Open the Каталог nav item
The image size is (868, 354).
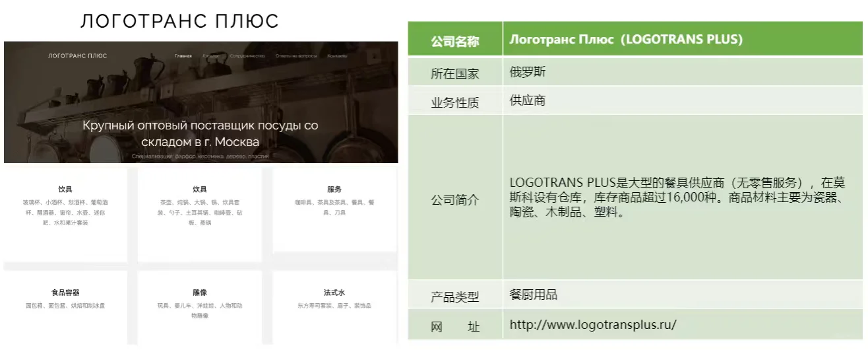[x=211, y=56]
